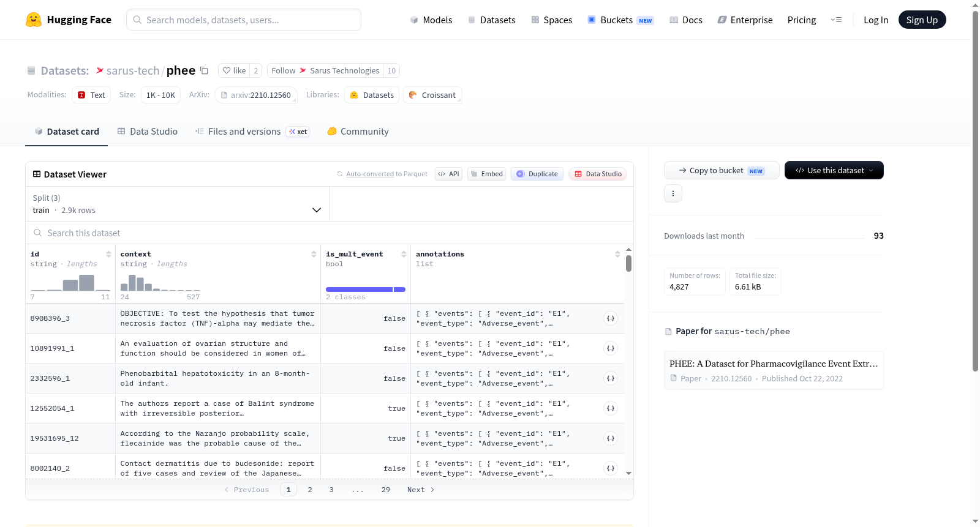Open Auto-converted to Parquet link
The width and height of the screenshot is (980, 527).
(x=370, y=174)
